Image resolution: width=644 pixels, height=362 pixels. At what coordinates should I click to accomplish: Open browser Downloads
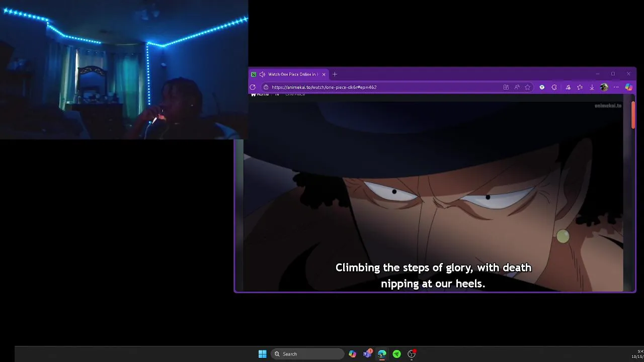[592, 87]
